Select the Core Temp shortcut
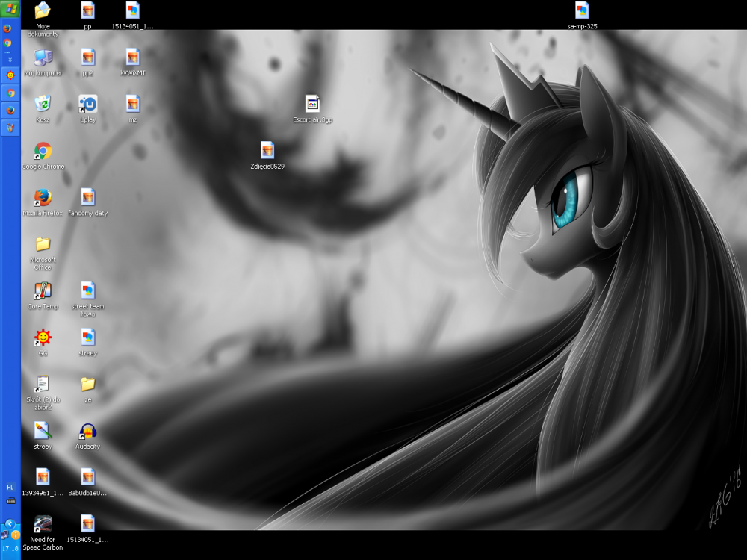Viewport: 747px width, 560px height. 43,291
